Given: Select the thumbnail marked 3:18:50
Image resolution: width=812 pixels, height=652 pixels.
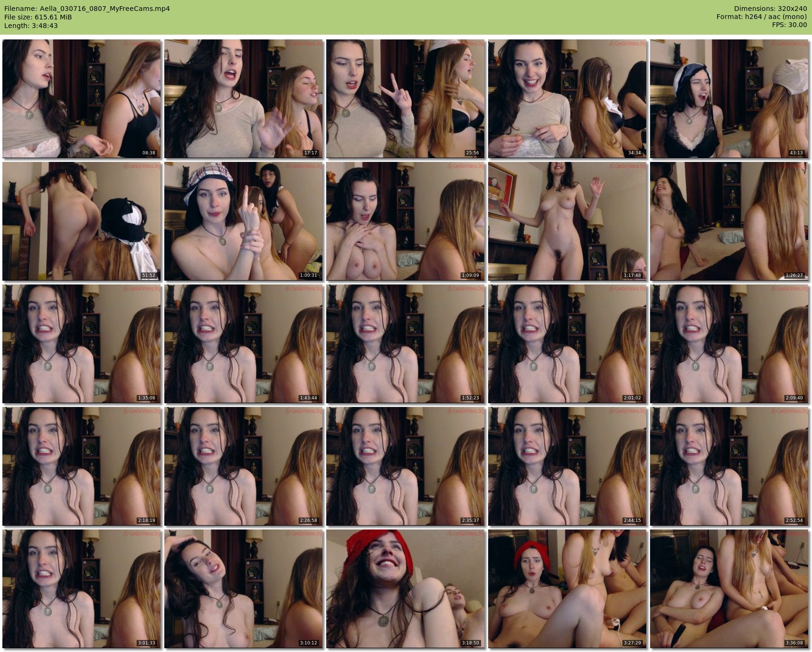Looking at the screenshot, I should coord(406,589).
